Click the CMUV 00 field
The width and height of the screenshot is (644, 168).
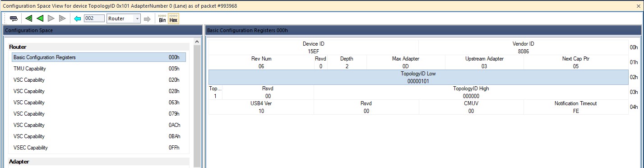click(x=471, y=107)
